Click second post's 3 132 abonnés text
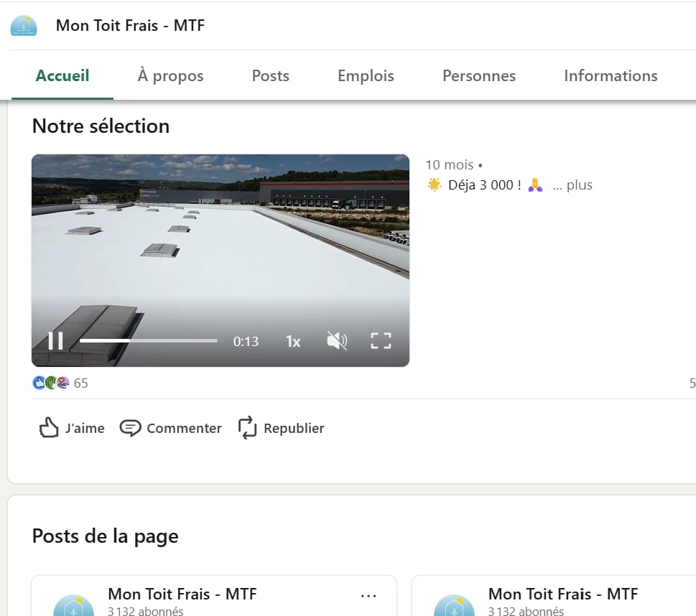 coord(526,611)
